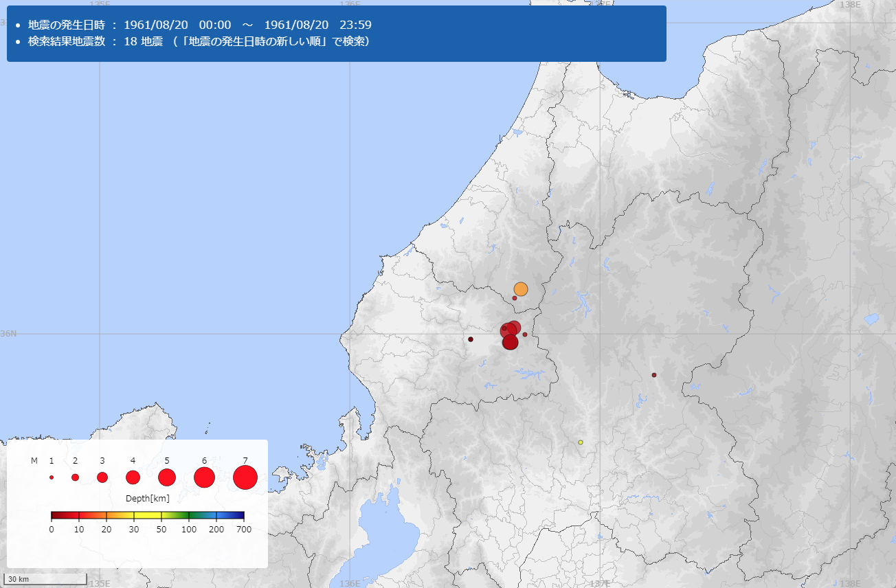Click the 検索結果地震数 18 地震 line
Image resolution: width=896 pixels, height=588 pixels.
199,41
